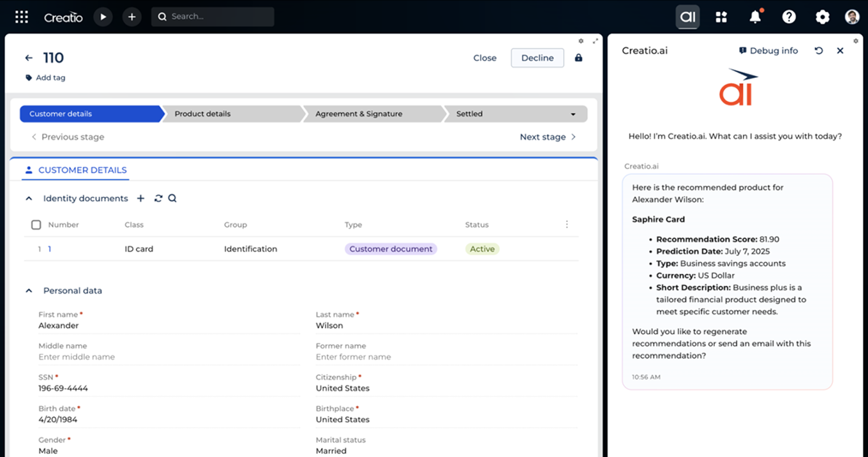Screen dimensions: 868x457
Task: Open the page settings gear above record
Action: [x=581, y=41]
